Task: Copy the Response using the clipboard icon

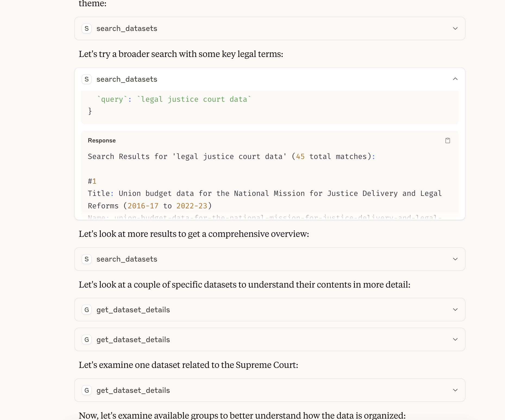Action: [448, 141]
